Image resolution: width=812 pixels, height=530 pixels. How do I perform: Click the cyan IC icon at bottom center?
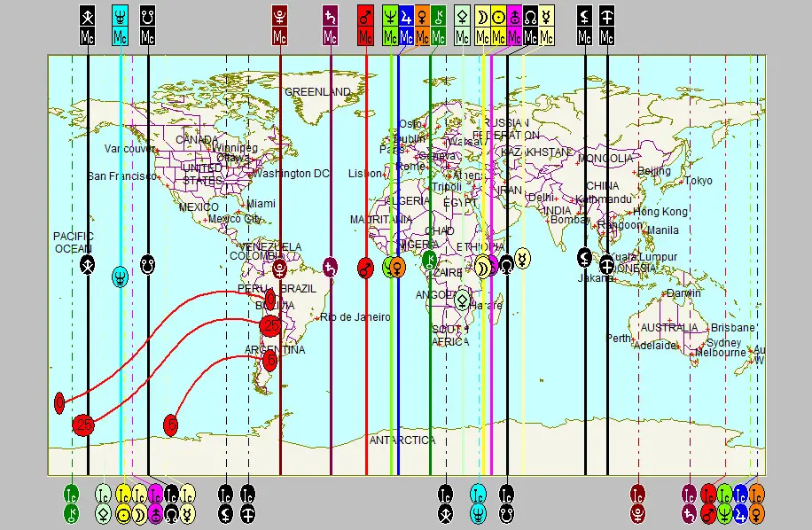point(479,503)
